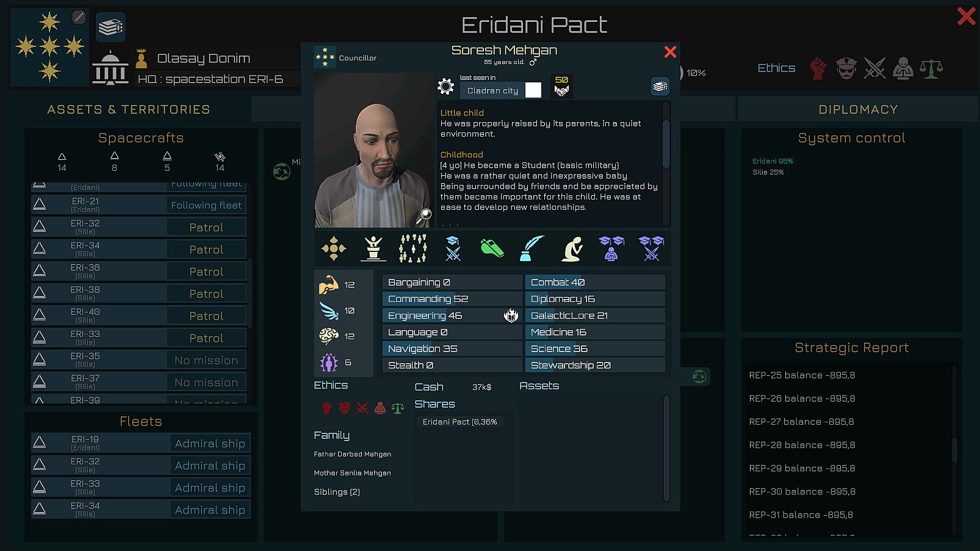Click the thinking man trait icon

point(572,249)
